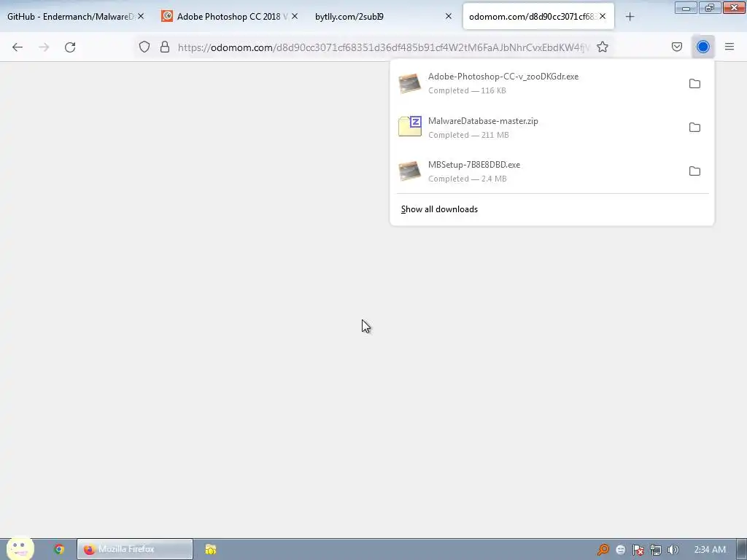Minimize the Firefox window

[x=686, y=7]
